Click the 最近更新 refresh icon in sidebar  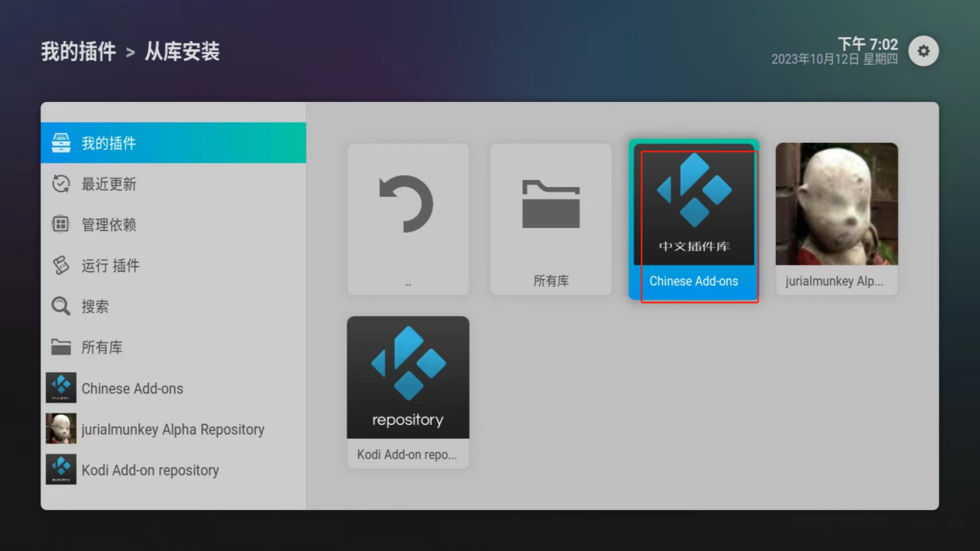60,184
